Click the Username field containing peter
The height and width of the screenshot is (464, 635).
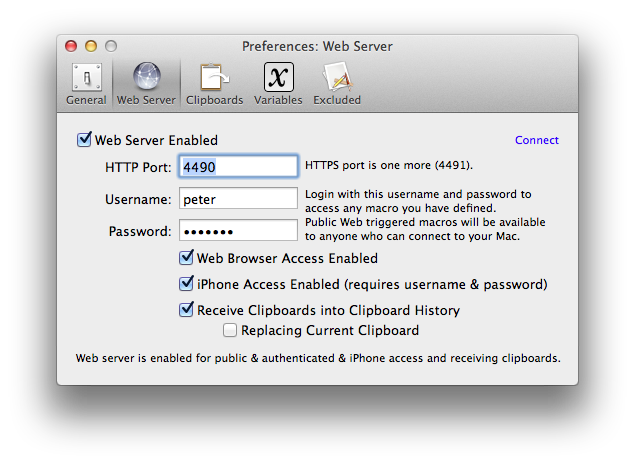238,198
